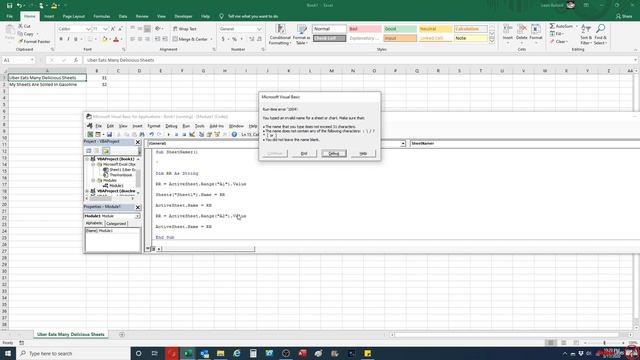The width and height of the screenshot is (640, 360).
Task: Click the Insert Function fx icon
Action: pos(76,60)
